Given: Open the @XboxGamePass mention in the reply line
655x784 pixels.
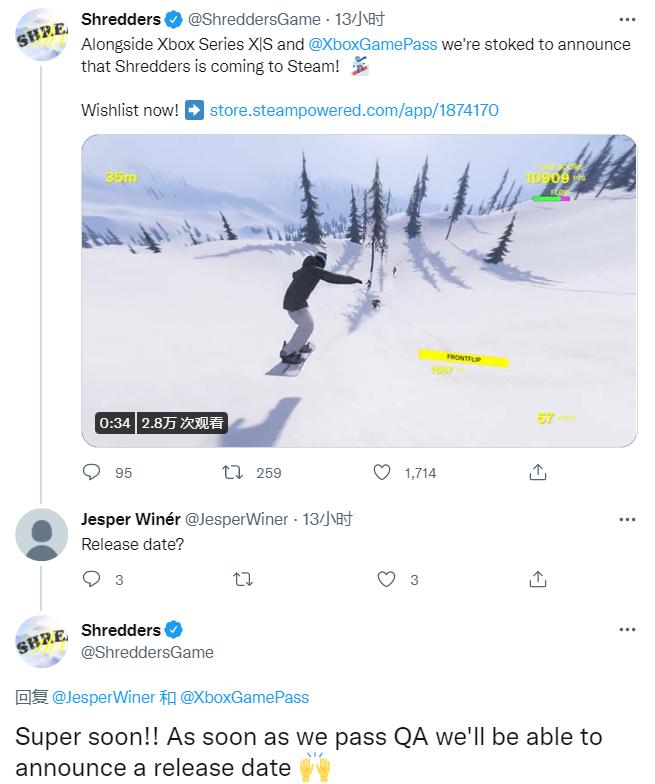Looking at the screenshot, I should tap(244, 697).
